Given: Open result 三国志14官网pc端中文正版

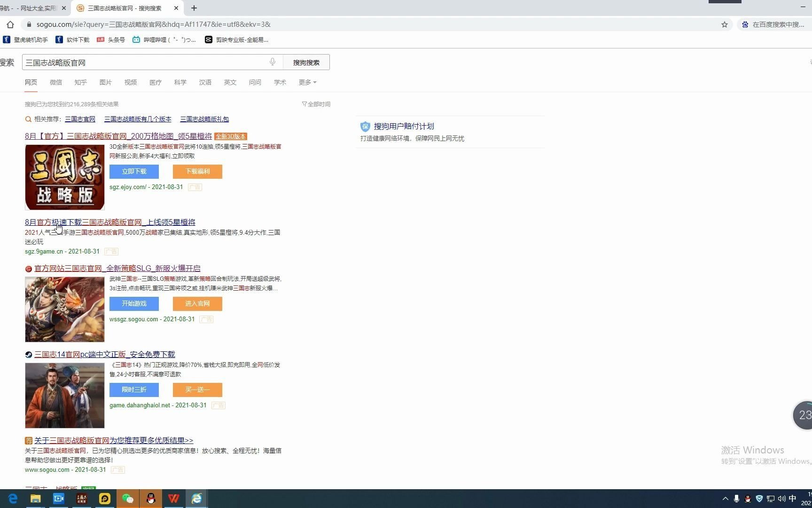Looking at the screenshot, I should (105, 354).
